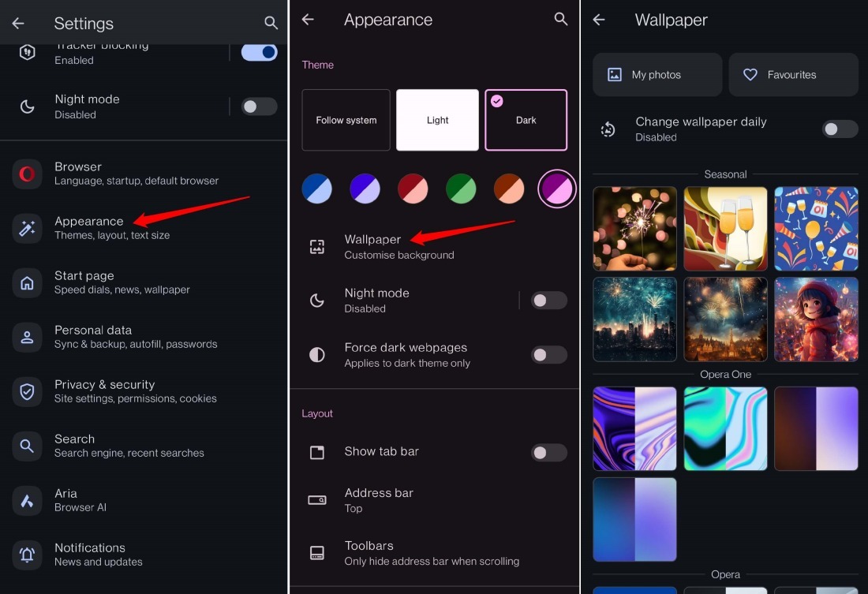The width and height of the screenshot is (868, 594).
Task: Select the Follow system theme
Action: (346, 120)
